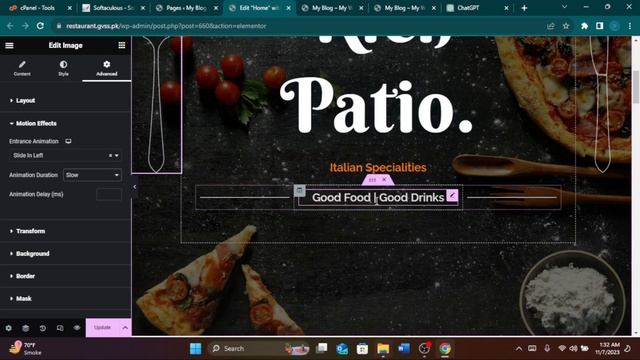640x360 pixels.
Task: Click the browser address bar URL
Action: coord(166,26)
